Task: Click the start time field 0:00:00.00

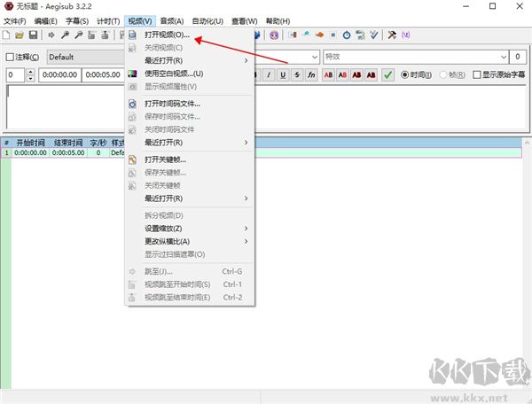Action: click(x=60, y=75)
